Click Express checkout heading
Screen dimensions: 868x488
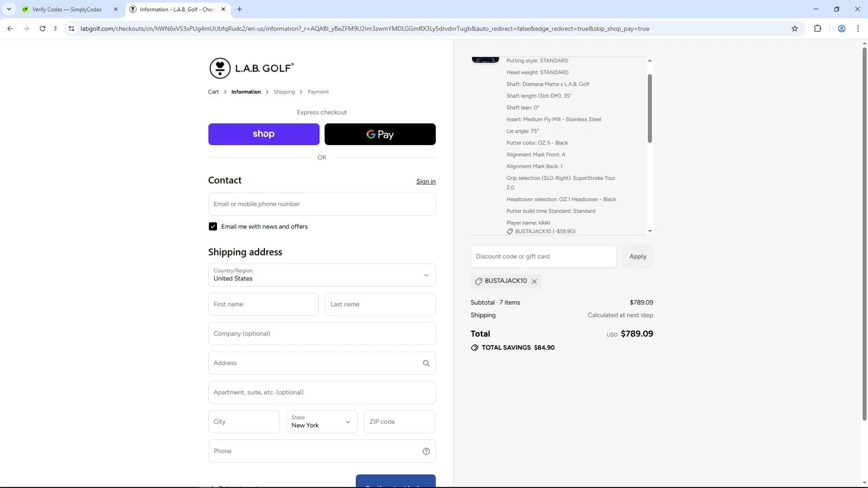click(x=322, y=112)
